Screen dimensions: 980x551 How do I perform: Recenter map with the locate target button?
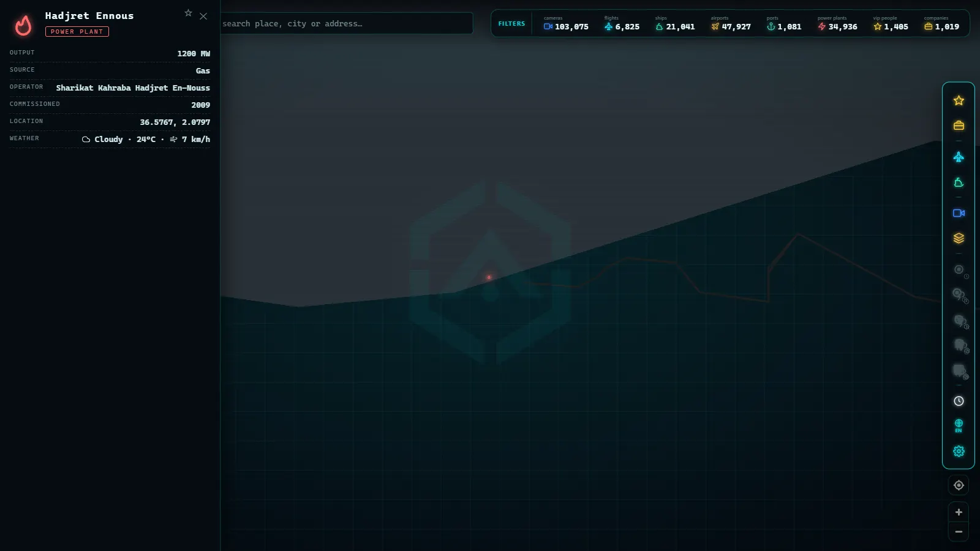pyautogui.click(x=959, y=485)
